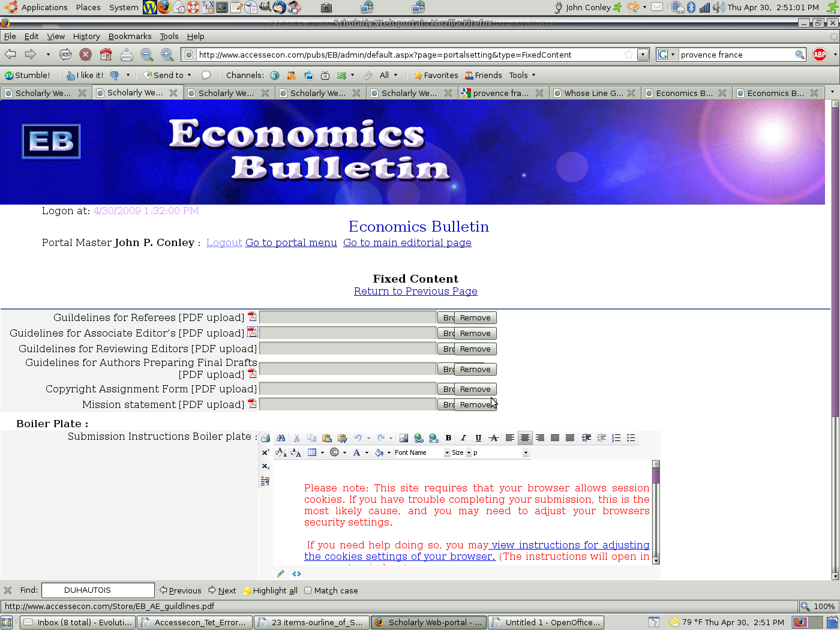Click the editor's vertical scrollbar thumb
This screenshot has height=630, width=840.
(x=656, y=476)
